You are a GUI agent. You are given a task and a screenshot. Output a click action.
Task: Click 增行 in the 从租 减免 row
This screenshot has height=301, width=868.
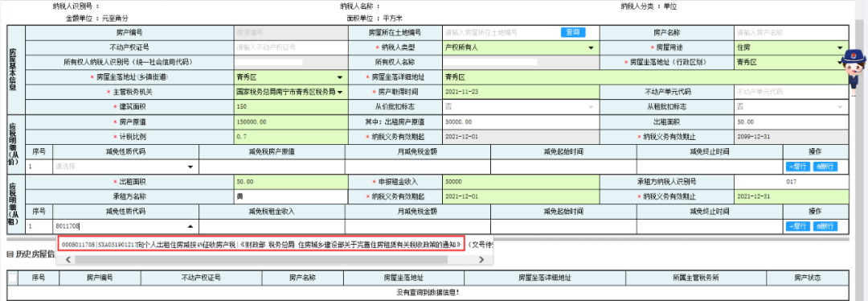[x=798, y=226]
